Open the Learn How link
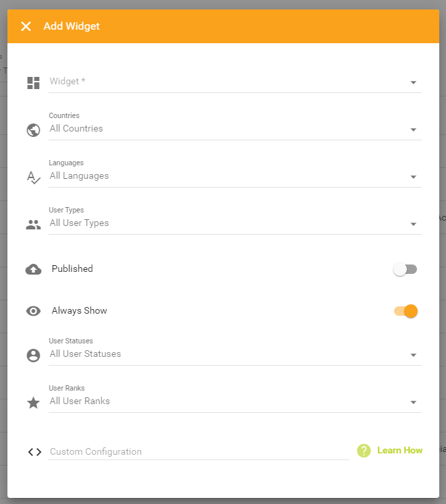This screenshot has width=446, height=504. (399, 450)
